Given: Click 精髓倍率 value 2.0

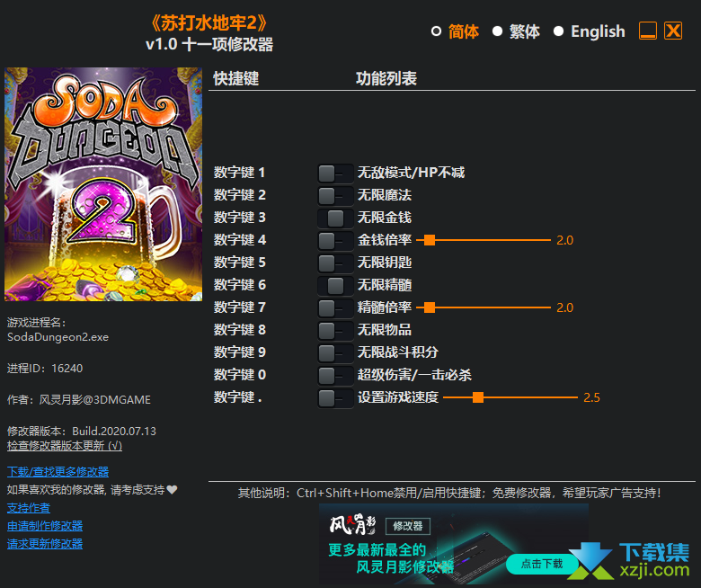Looking at the screenshot, I should point(564,307).
